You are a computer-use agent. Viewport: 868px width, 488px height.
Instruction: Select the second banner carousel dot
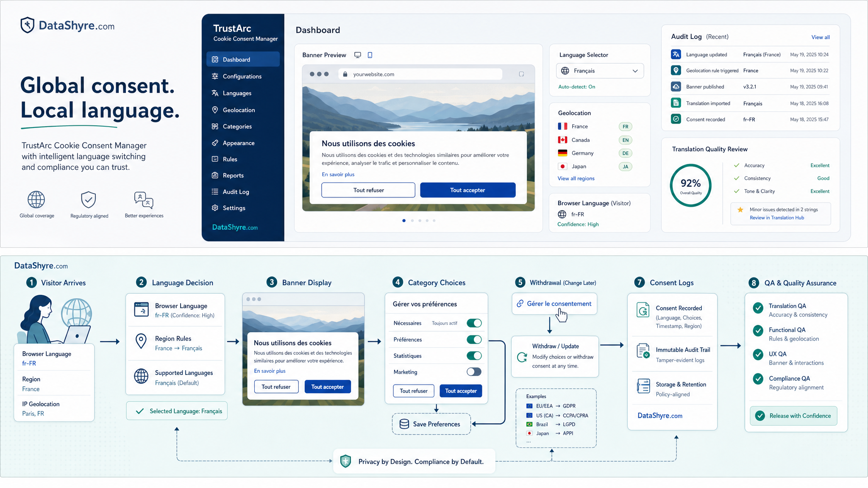click(412, 221)
